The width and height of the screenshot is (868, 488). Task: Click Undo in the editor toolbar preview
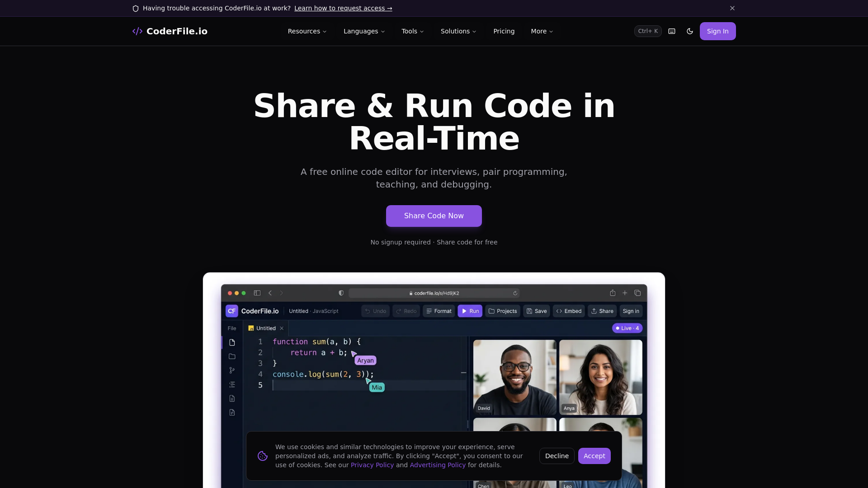tap(375, 311)
